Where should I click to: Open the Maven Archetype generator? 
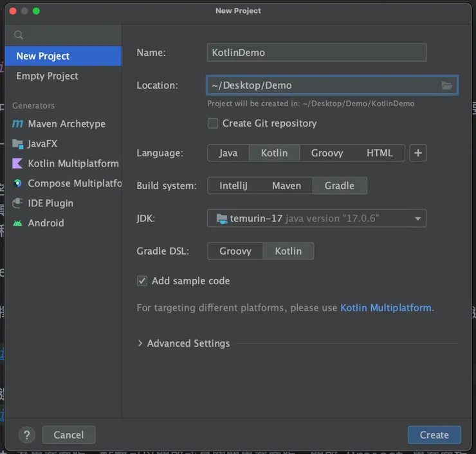pos(63,123)
